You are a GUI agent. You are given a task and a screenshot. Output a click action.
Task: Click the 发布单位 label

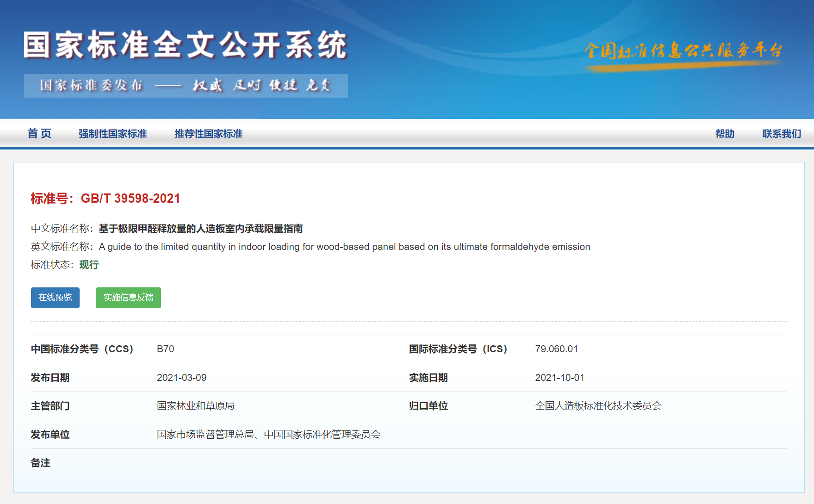(50, 435)
